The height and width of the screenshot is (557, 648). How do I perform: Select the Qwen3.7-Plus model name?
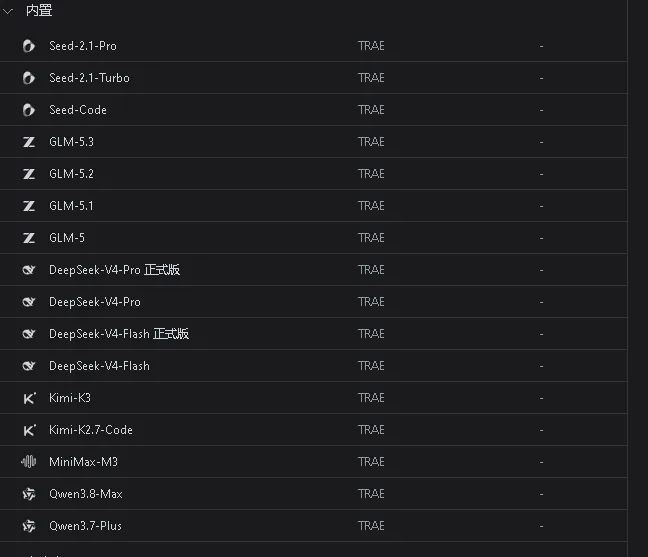(85, 526)
